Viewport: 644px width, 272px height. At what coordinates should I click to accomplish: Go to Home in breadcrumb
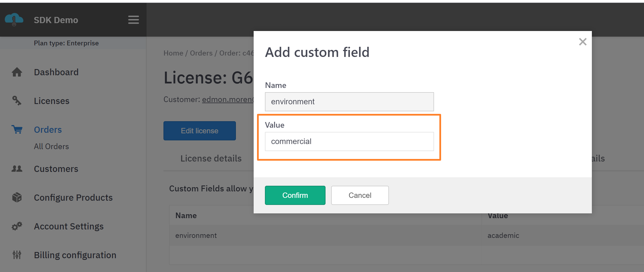pos(173,53)
